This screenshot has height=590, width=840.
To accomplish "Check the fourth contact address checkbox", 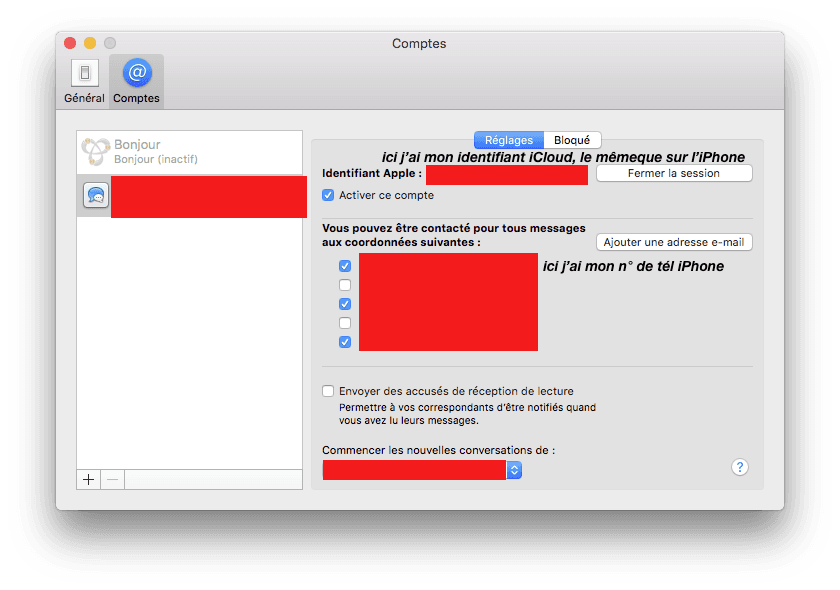I will pyautogui.click(x=345, y=323).
